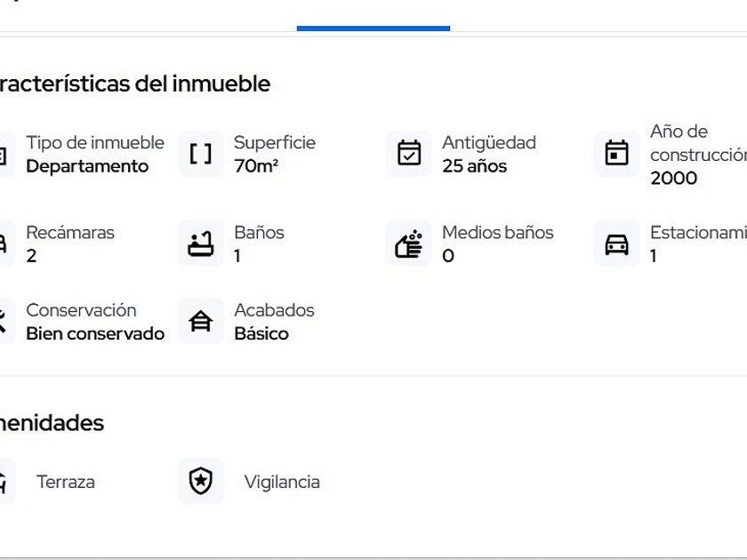Screen dimensions: 747x560
Task: Click the Básico acabados value
Action: pos(261,333)
